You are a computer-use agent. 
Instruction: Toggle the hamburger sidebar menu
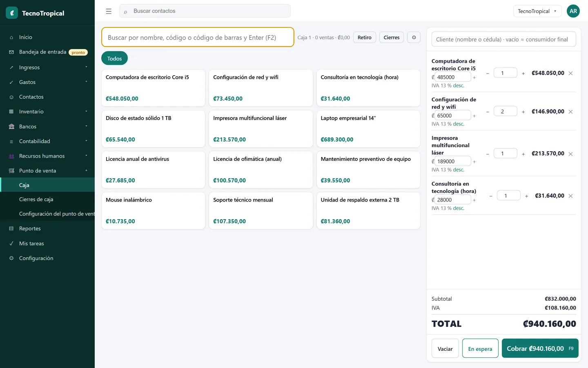(x=109, y=11)
